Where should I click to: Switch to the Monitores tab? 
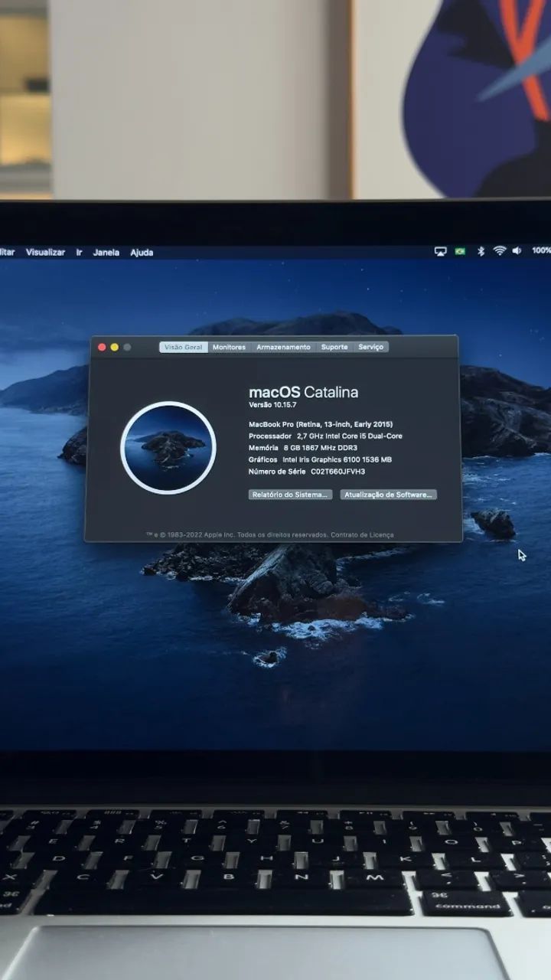tap(230, 347)
